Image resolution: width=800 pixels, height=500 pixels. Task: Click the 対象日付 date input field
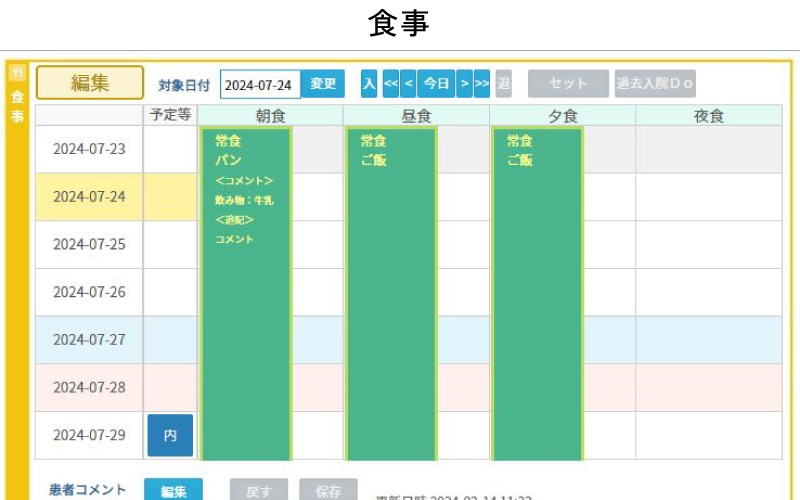coord(260,85)
